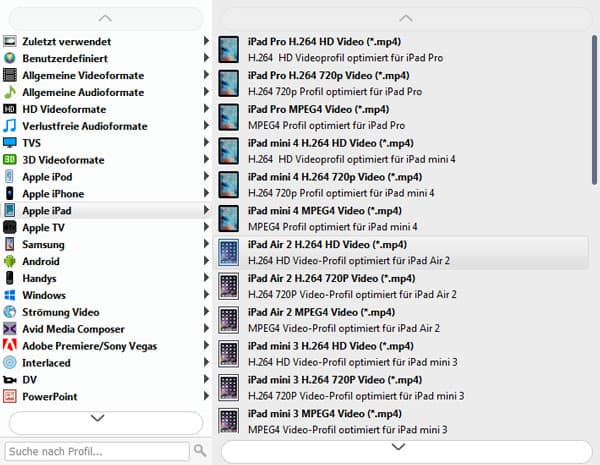The width and height of the screenshot is (600, 465).
Task: Select iPad mini 4 H.264 720p Video profile
Action: (x=402, y=185)
